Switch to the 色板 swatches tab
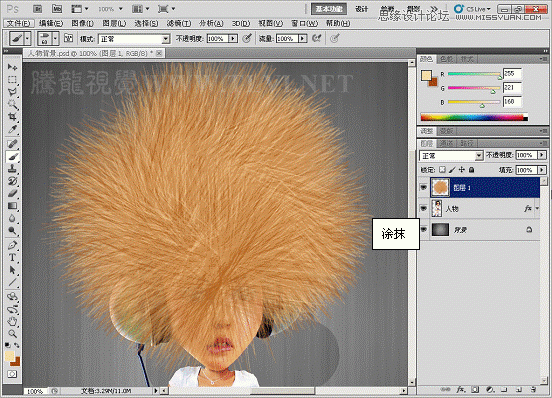 (446, 59)
